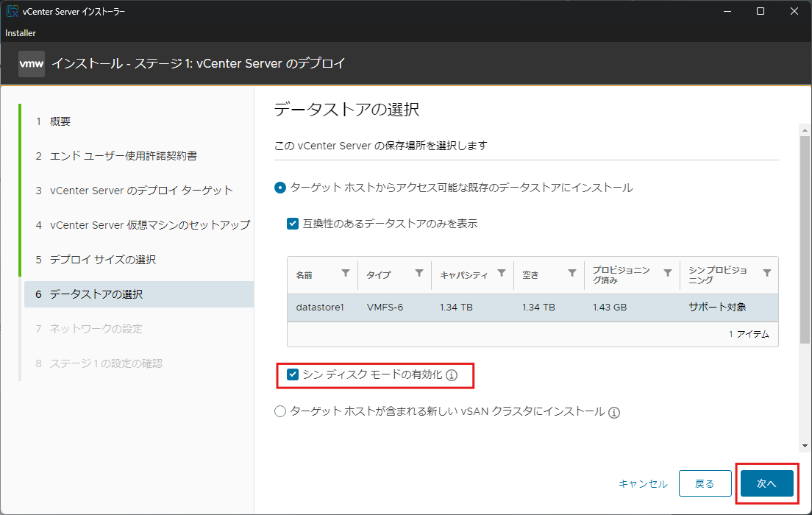Click the scroll down arrow
Image resolution: width=812 pixels, height=515 pixels.
coord(804,446)
